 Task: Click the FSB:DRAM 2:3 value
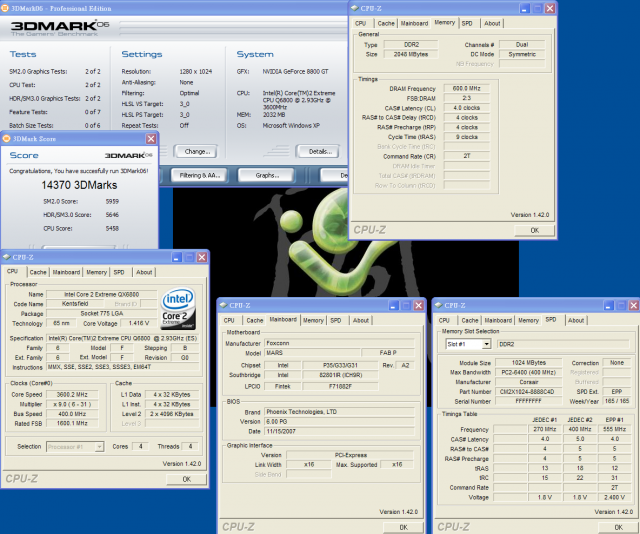(x=467, y=98)
